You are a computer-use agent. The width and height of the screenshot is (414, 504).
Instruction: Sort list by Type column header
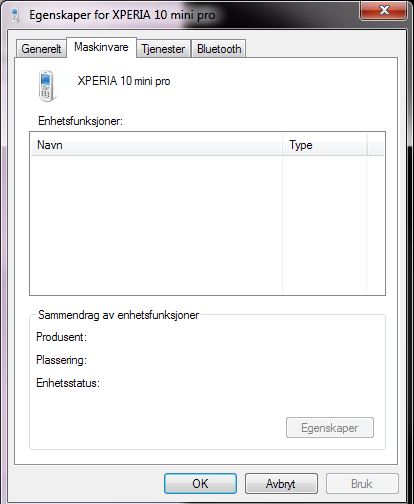point(325,145)
